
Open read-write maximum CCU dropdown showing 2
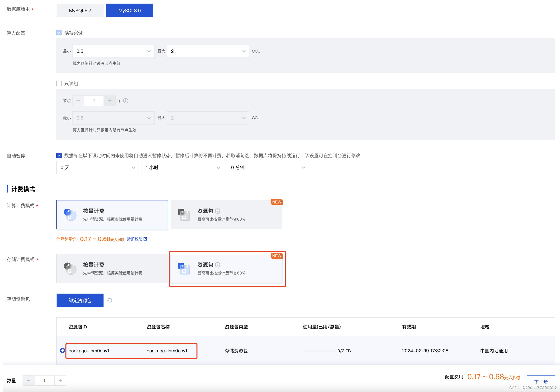208,51
